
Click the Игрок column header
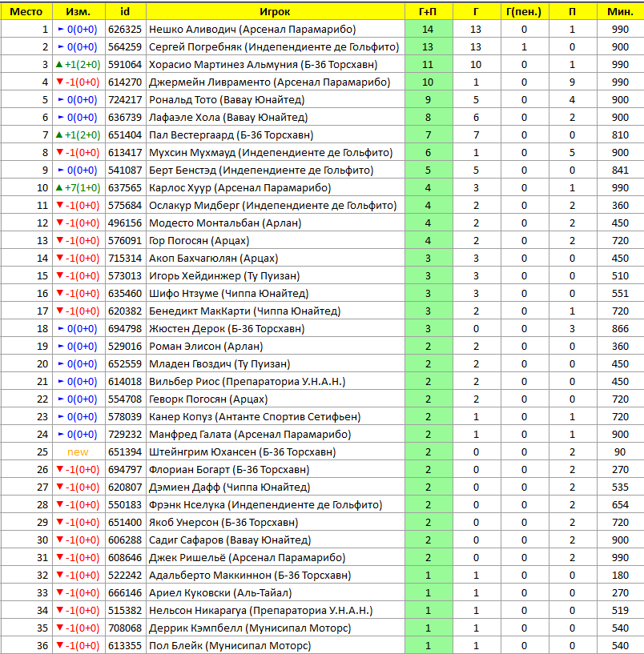(x=275, y=12)
